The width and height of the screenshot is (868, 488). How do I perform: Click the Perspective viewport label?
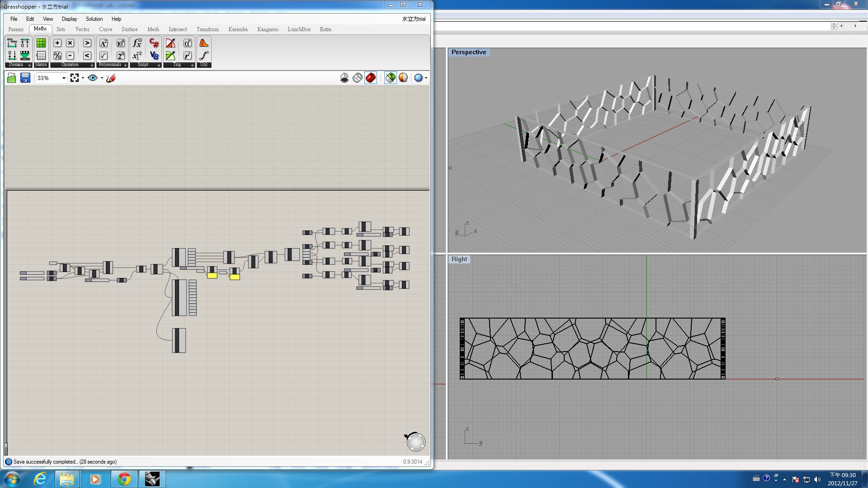[x=469, y=52]
